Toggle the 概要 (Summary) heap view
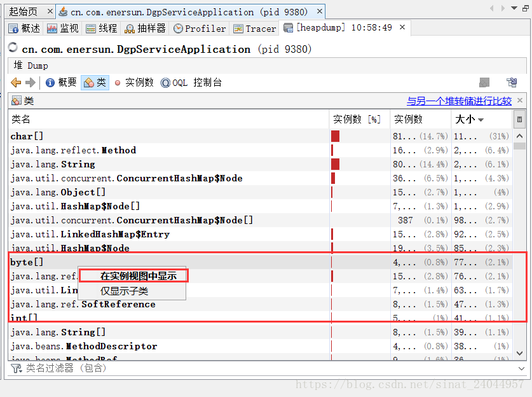 tap(60, 82)
